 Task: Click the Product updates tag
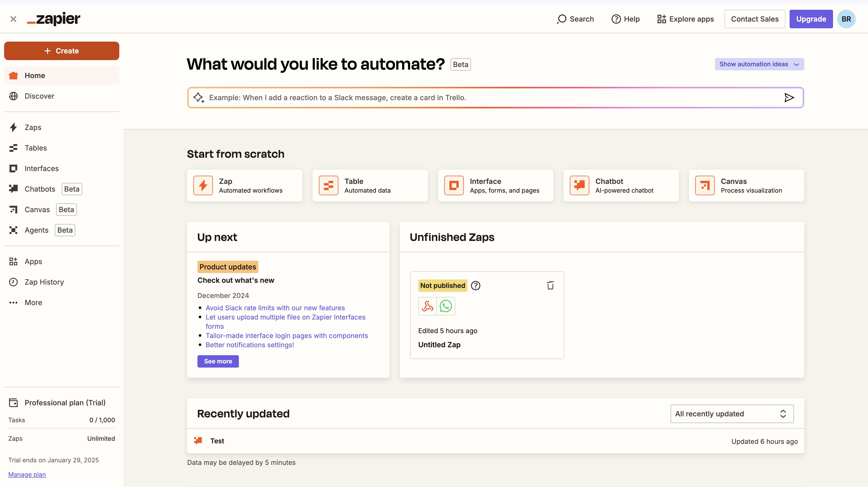point(228,267)
